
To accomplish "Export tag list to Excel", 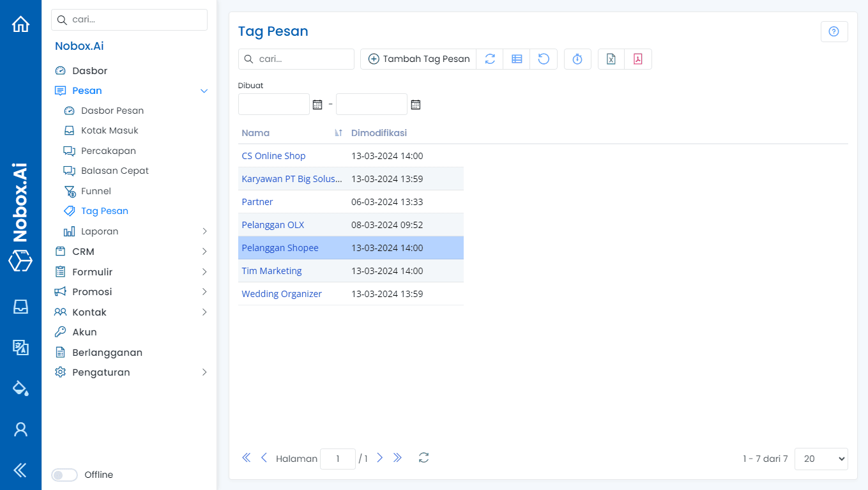I will tap(611, 59).
